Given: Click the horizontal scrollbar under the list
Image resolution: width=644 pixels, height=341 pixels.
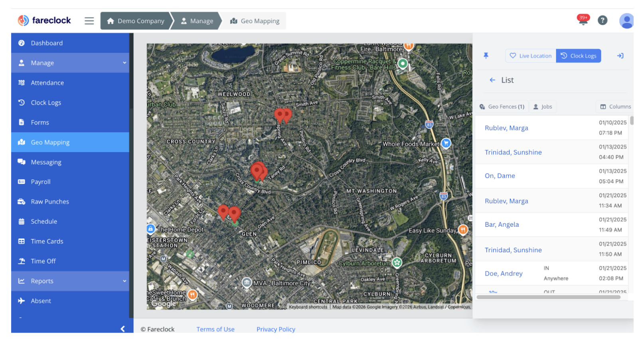Looking at the screenshot, I should [x=548, y=297].
